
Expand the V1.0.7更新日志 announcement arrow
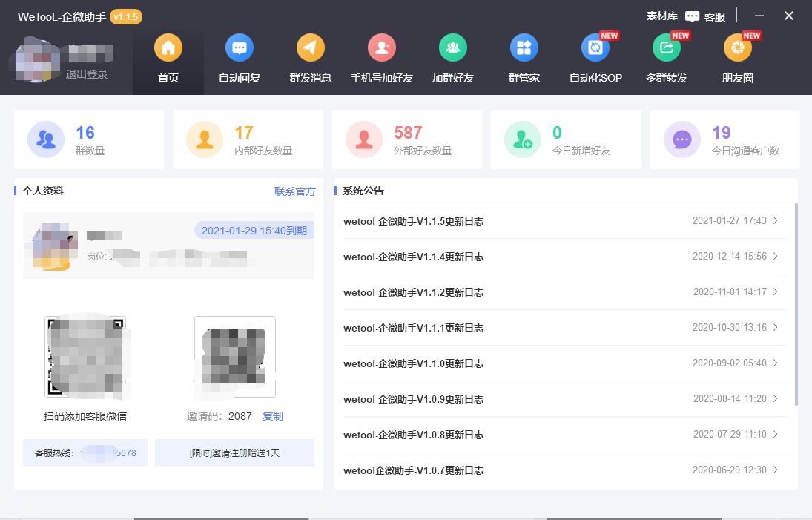point(775,470)
